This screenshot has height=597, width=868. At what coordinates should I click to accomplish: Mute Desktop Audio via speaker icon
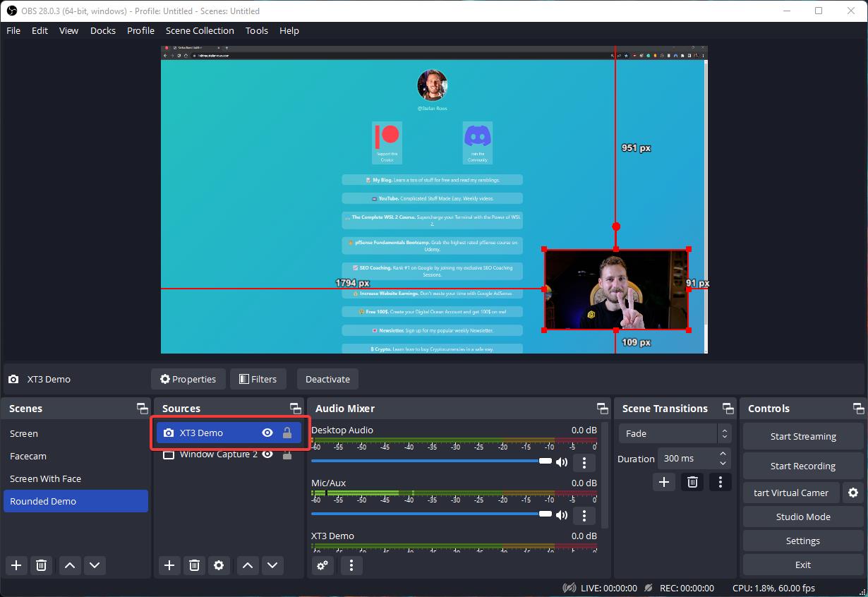[562, 462]
